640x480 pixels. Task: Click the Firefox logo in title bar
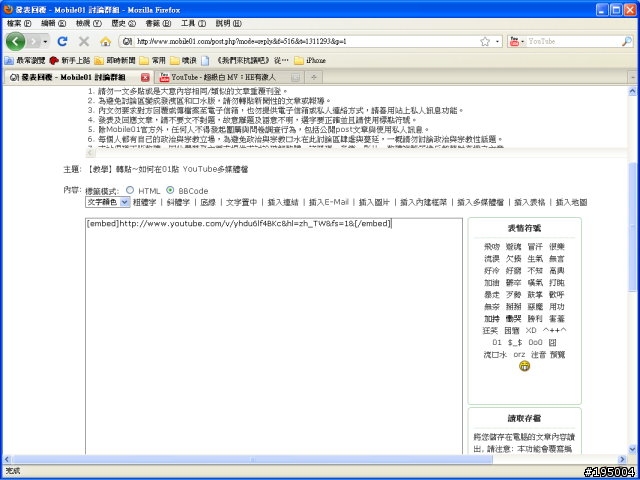(8, 9)
